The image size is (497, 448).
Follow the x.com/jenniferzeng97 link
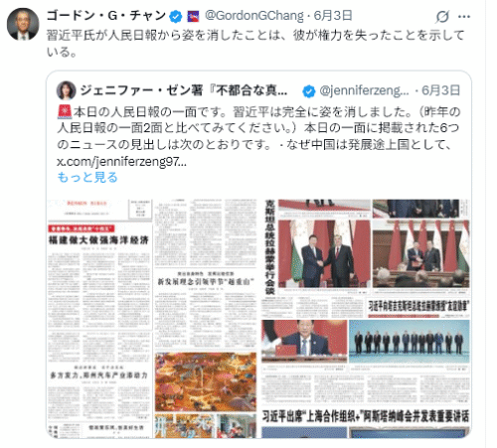121,161
